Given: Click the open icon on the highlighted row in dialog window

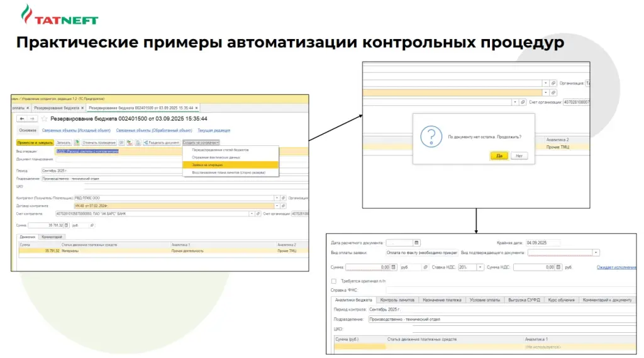Looking at the screenshot, I should coord(553,92).
